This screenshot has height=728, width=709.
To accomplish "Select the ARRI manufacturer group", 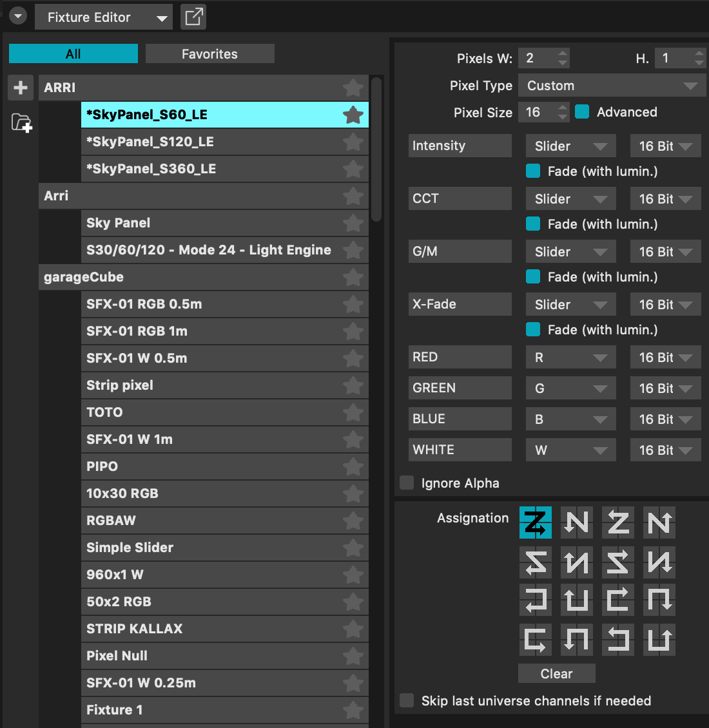I will point(204,88).
